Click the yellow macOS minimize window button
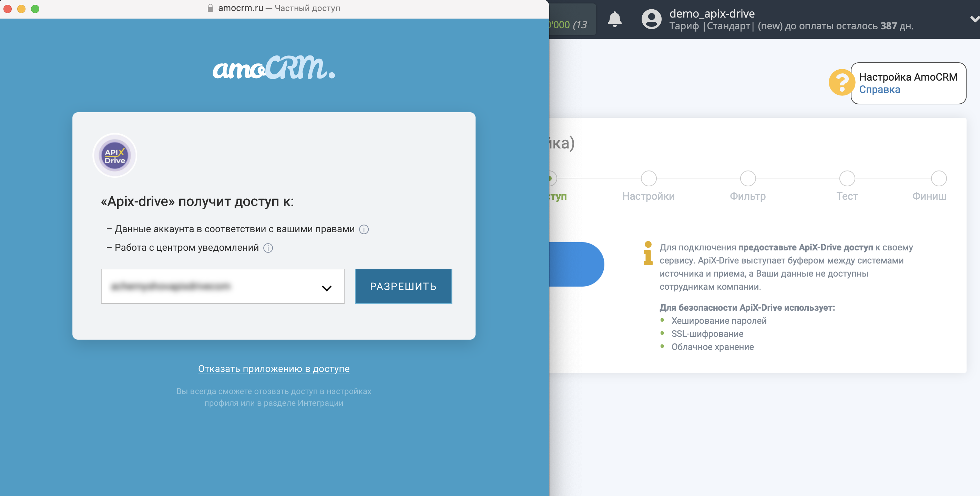This screenshot has width=980, height=496. [x=21, y=8]
